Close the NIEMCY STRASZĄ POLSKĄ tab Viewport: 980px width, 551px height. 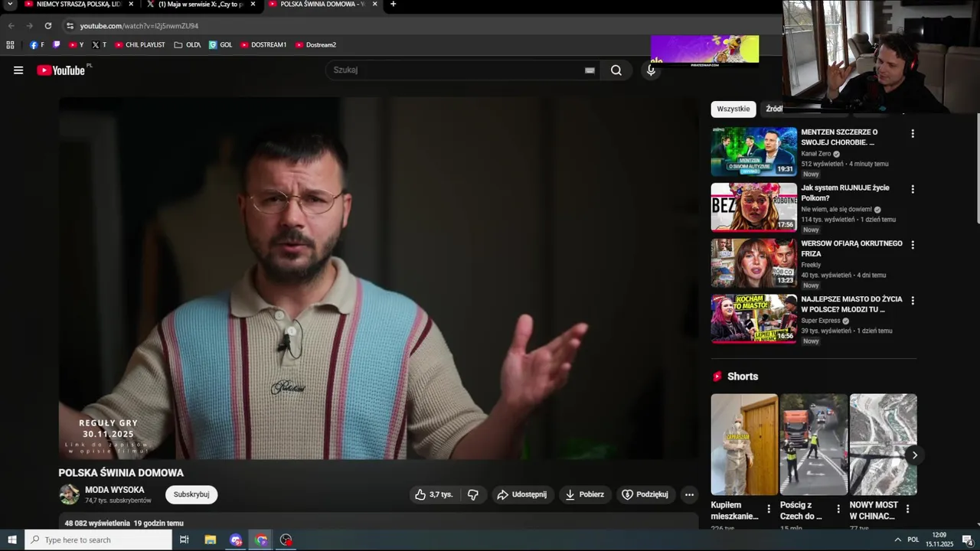tap(131, 5)
